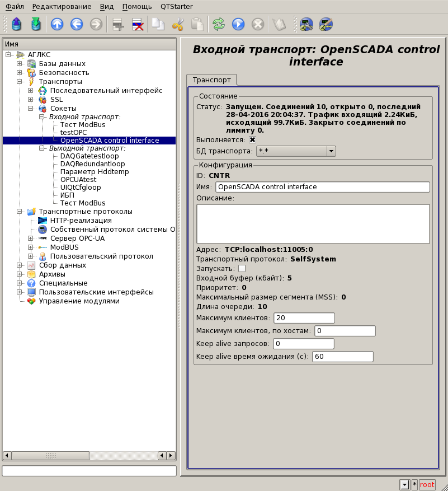
Task: Click the add item toolbar icon
Action: point(118,24)
